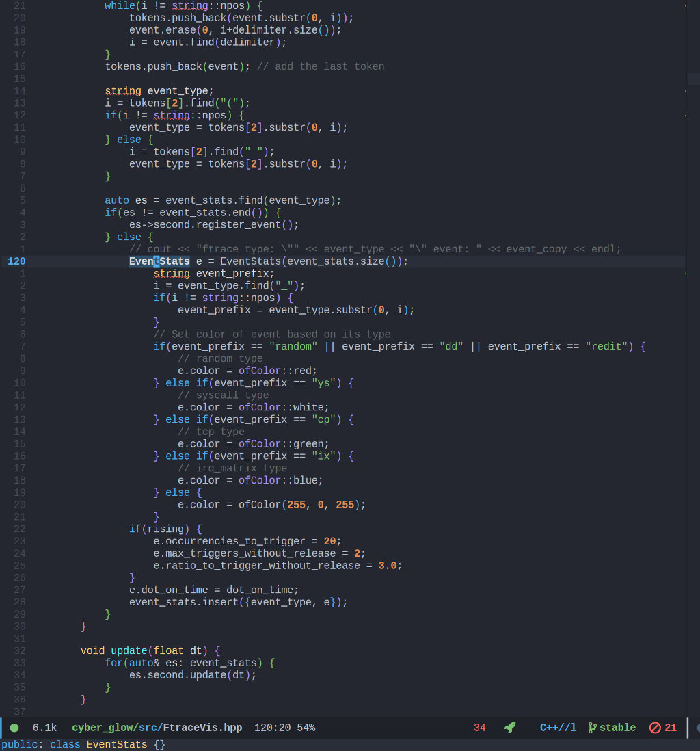
Task: Click 'event.erase(0, i+delimiter.size());' line
Action: (235, 29)
